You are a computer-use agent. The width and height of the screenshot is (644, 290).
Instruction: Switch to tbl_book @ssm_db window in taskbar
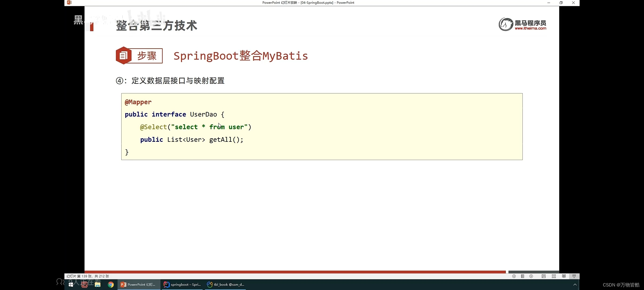(226, 285)
